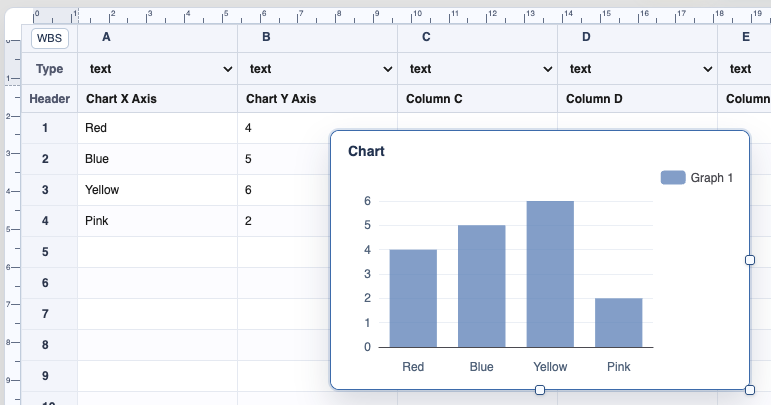Click row number 7
The image size is (771, 405).
(45, 314)
